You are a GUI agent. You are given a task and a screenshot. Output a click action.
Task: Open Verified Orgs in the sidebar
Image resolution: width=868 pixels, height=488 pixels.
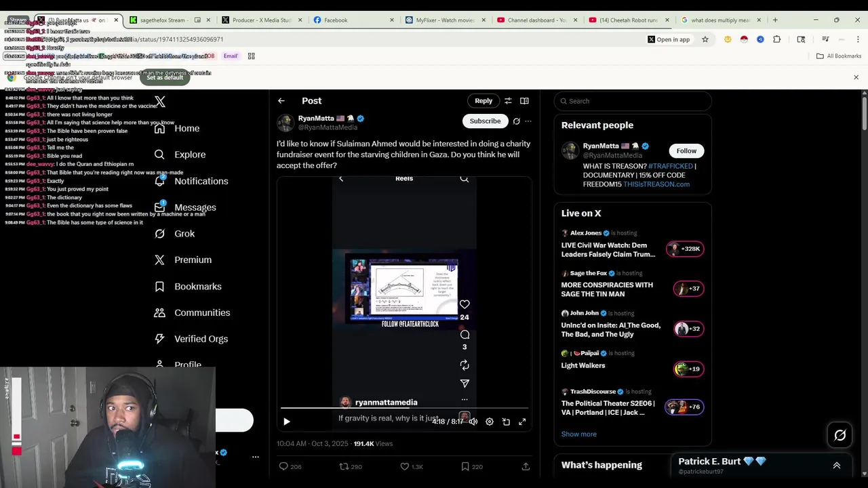[x=191, y=339]
